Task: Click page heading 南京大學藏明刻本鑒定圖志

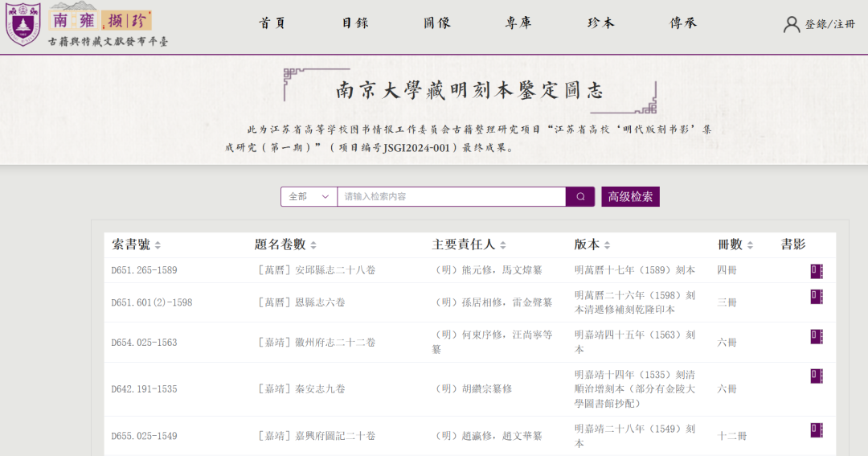Action: tap(469, 90)
